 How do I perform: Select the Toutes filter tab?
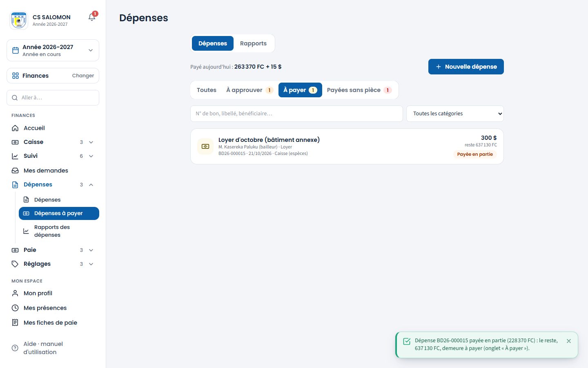click(x=207, y=90)
